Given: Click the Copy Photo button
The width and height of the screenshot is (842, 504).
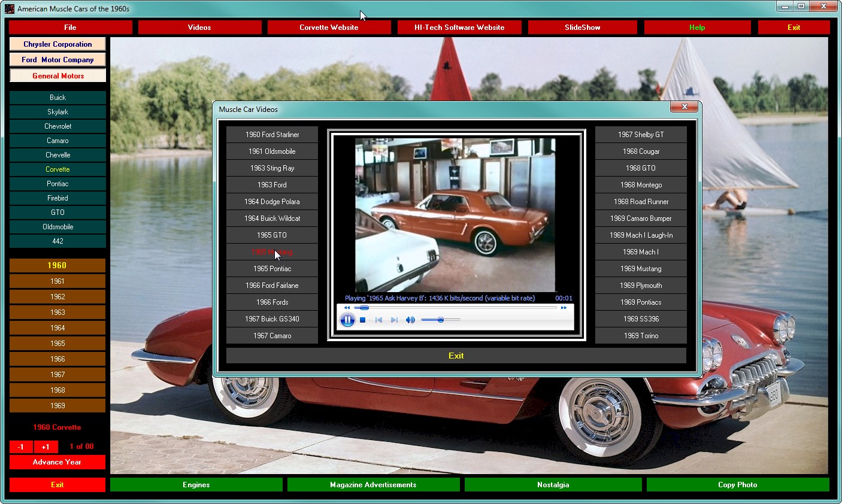Looking at the screenshot, I should (x=738, y=485).
